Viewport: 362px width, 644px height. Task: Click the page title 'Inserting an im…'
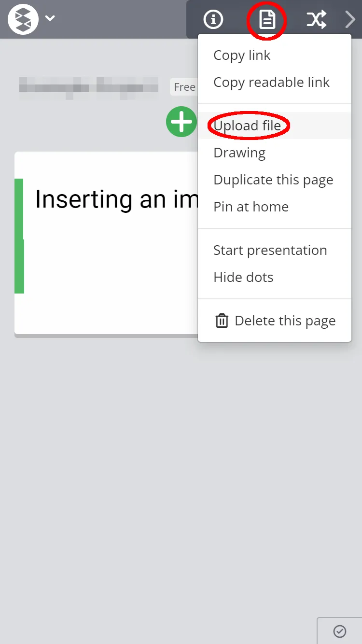[117, 199]
